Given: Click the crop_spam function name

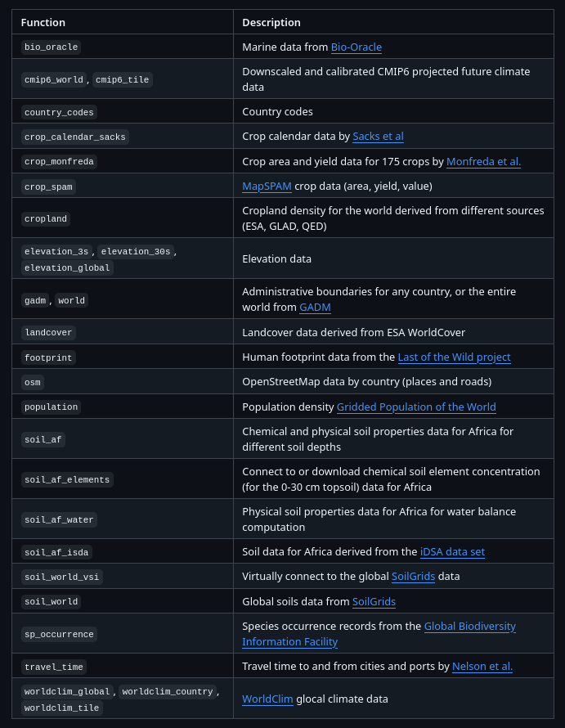Looking at the screenshot, I should click(x=48, y=186).
